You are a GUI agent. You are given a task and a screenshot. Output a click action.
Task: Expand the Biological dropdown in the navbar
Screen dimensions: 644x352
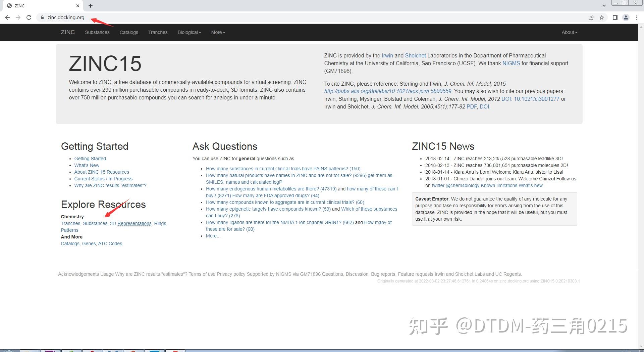point(189,32)
